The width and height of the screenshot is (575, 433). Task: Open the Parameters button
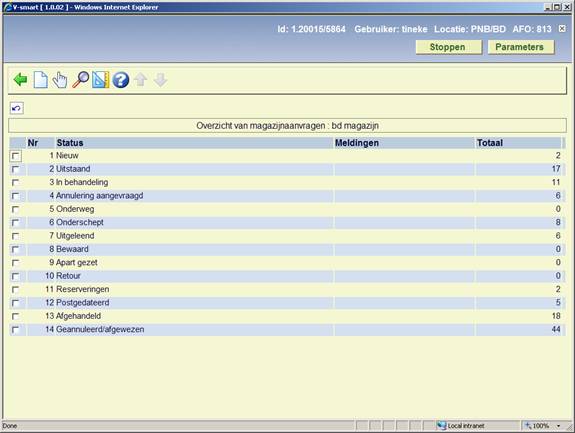pos(520,47)
